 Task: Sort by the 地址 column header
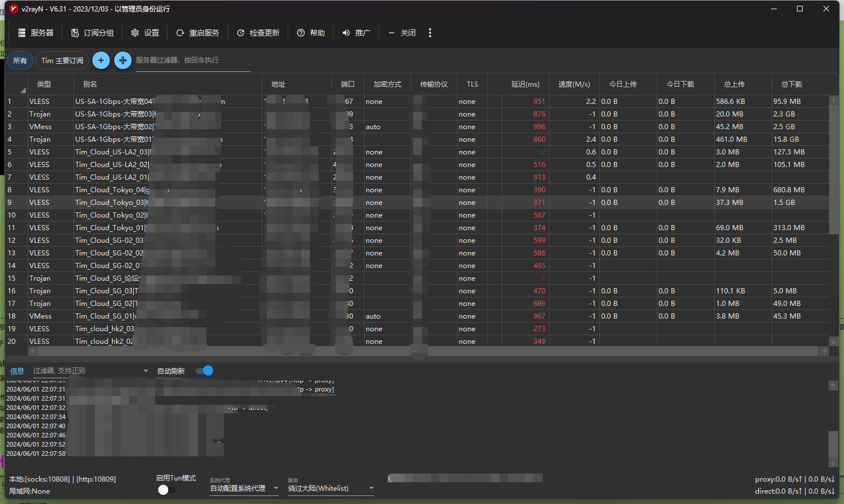pos(297,84)
